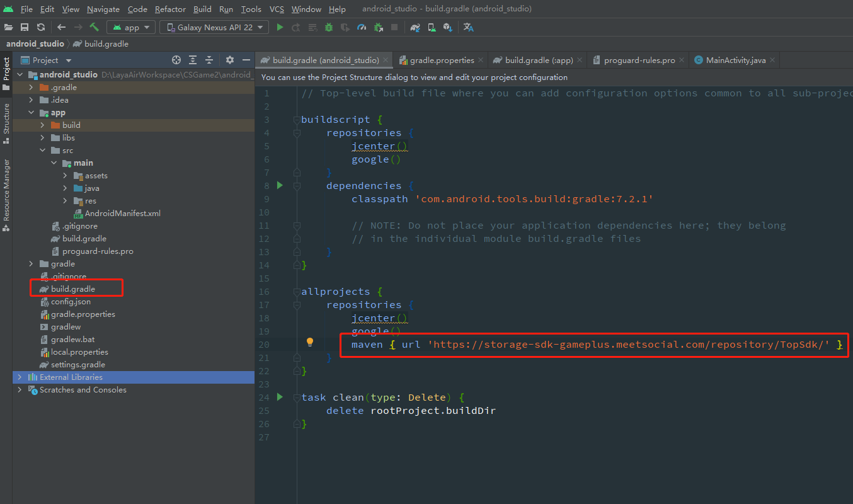Expand the .gradle folder

(x=31, y=87)
